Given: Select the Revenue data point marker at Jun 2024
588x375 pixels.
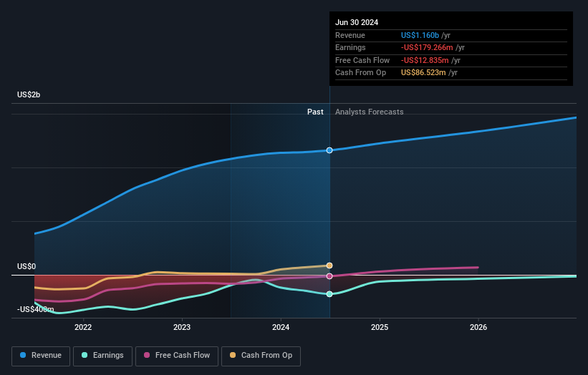Looking at the screenshot, I should click(x=329, y=150).
